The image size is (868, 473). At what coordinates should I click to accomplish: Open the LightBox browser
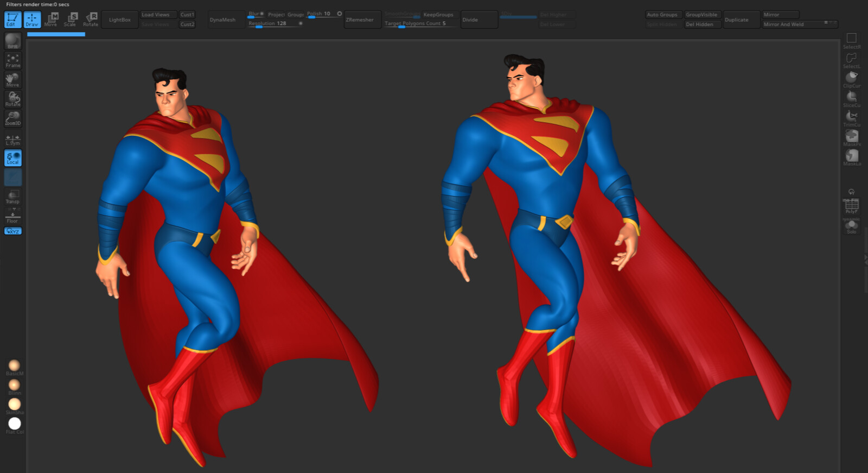point(119,20)
